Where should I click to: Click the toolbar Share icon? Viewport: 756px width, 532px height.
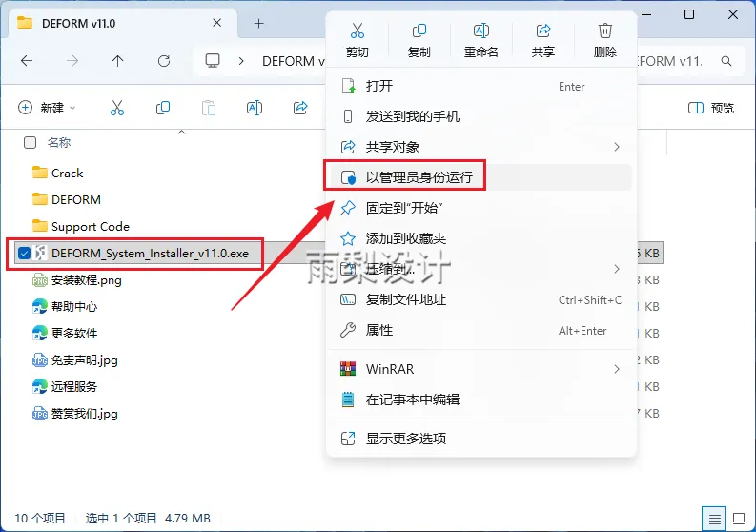pyautogui.click(x=300, y=108)
